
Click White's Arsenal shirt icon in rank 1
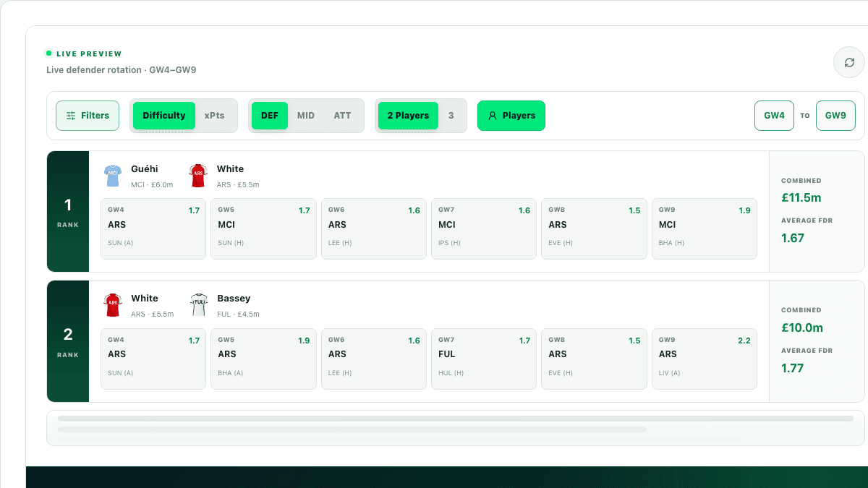pos(198,176)
